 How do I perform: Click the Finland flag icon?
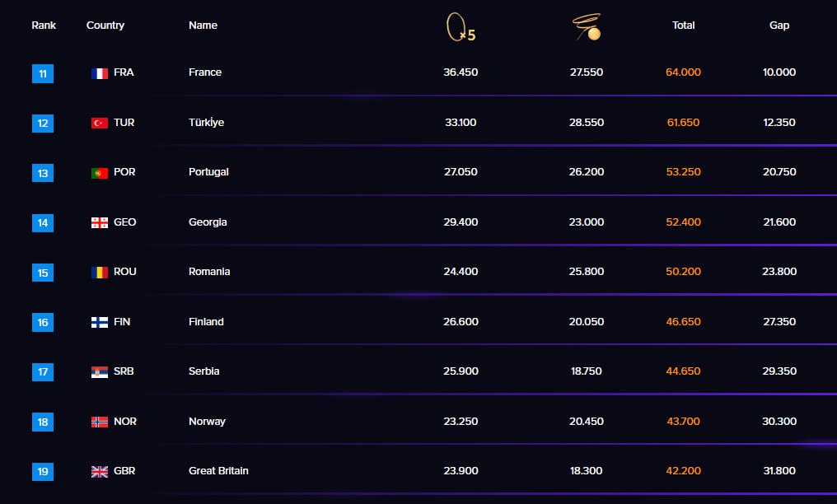tap(100, 323)
